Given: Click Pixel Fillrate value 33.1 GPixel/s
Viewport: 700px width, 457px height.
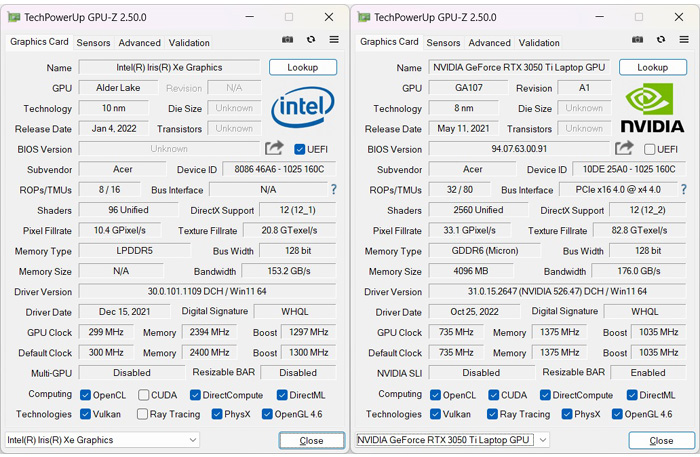Looking at the screenshot, I should (470, 230).
